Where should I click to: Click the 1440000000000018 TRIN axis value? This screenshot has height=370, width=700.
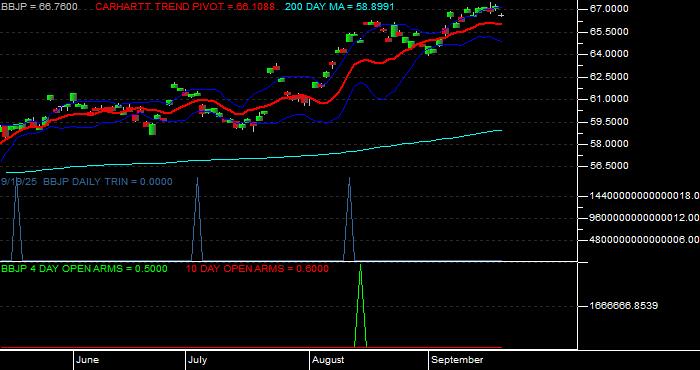click(645, 195)
